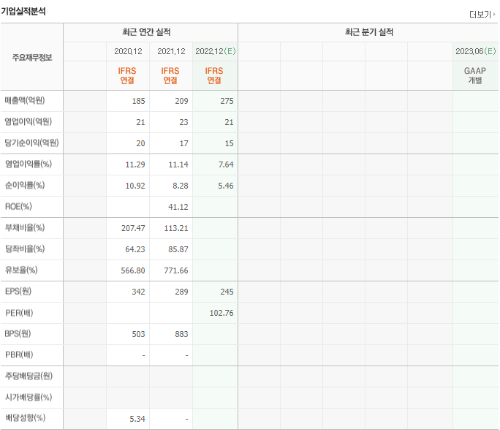The width and height of the screenshot is (500, 430).
Task: Select the 최근 분기 실적 header
Action: (369, 32)
